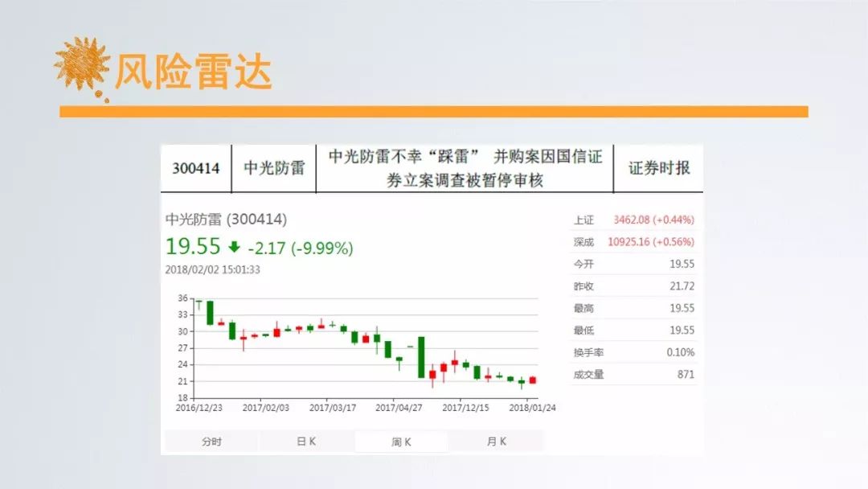
Task: Click the 36 price axis label
Action: [182, 298]
